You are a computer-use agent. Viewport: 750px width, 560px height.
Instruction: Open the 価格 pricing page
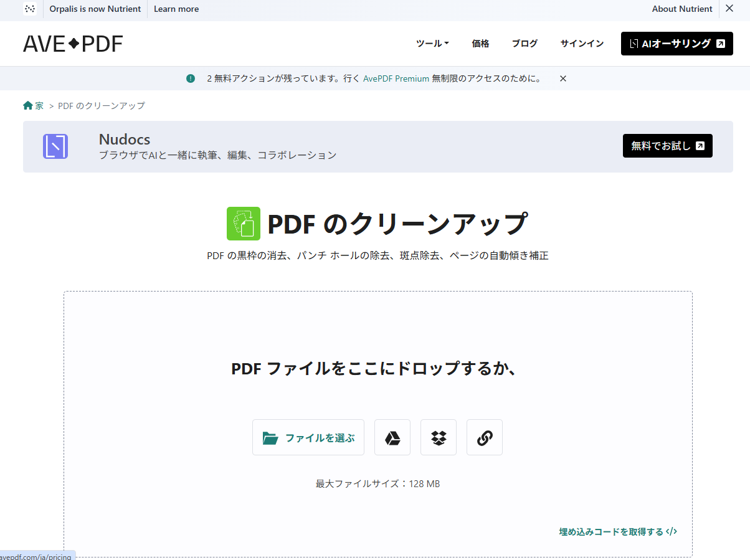coord(480,44)
